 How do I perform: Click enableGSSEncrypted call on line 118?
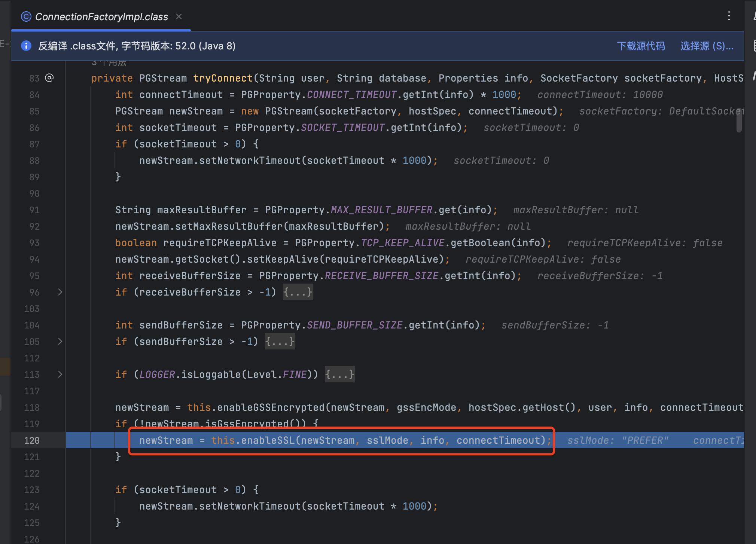[271, 407]
